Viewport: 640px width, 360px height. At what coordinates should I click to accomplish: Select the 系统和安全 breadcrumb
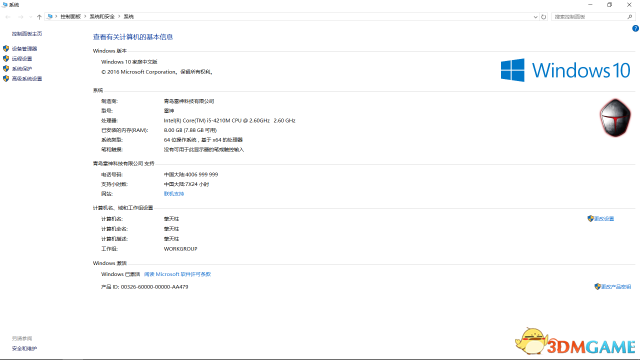click(x=102, y=17)
